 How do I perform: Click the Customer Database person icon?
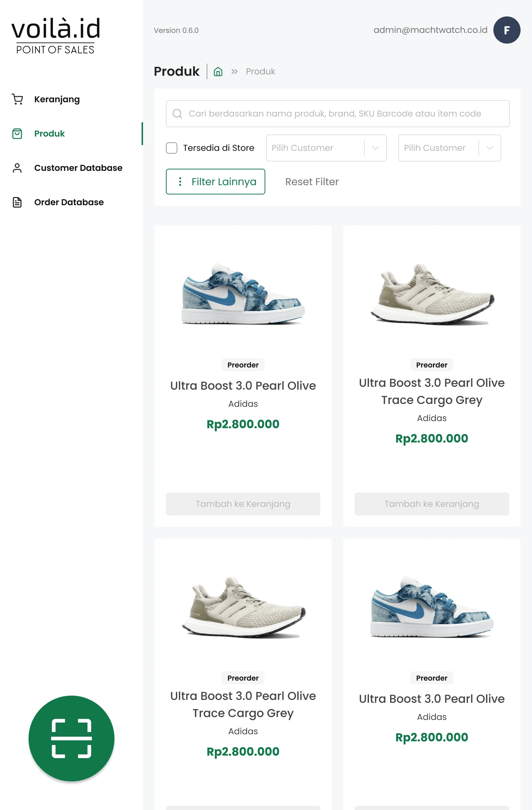click(x=17, y=168)
